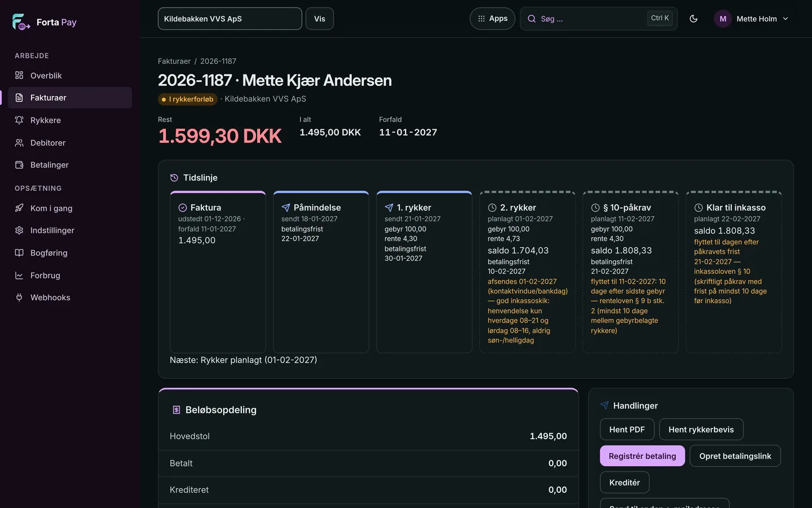
Task: Select the Faktura timeline card
Action: [218, 272]
